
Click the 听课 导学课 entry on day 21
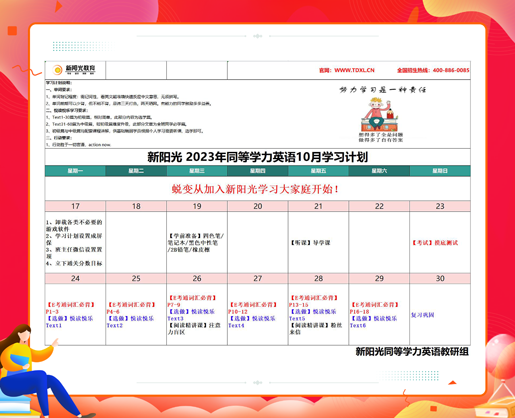tap(310, 243)
